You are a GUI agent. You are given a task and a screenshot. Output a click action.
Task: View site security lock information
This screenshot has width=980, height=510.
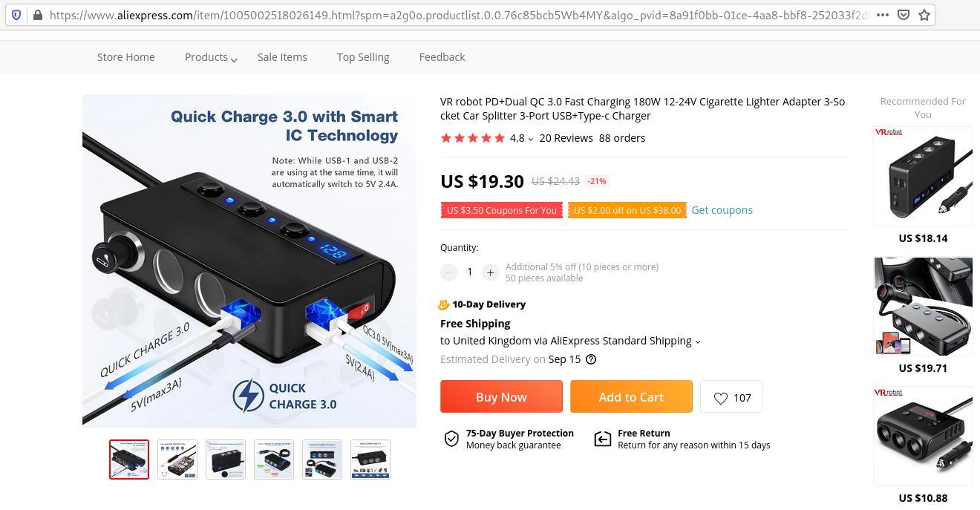click(37, 15)
